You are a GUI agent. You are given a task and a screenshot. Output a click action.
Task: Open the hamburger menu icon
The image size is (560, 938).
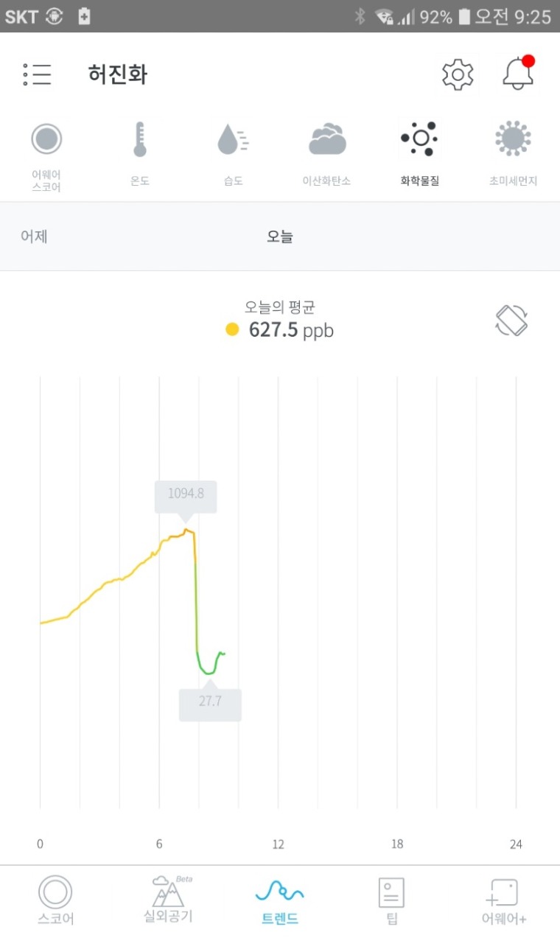[37, 74]
